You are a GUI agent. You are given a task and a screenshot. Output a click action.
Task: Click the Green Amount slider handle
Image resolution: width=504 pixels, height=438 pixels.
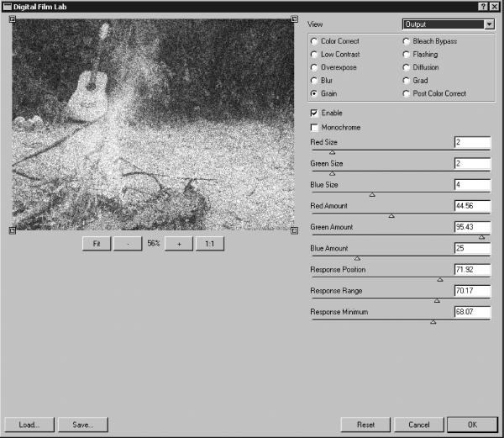482,237
